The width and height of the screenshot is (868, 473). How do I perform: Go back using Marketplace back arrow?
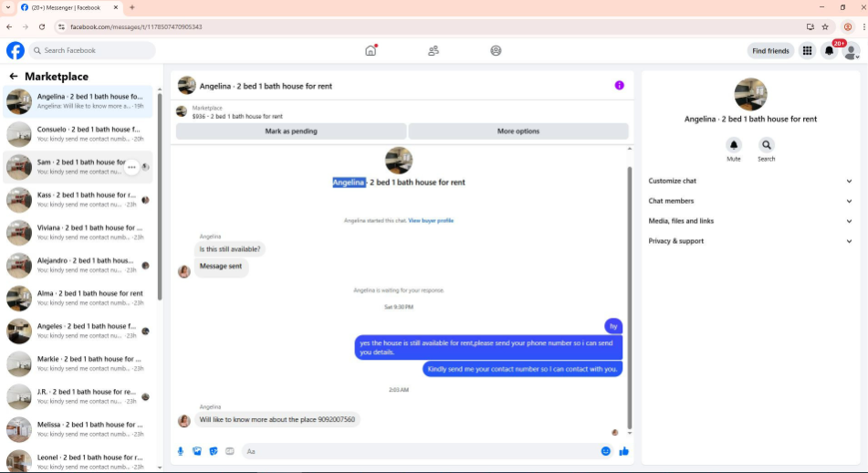tap(14, 77)
